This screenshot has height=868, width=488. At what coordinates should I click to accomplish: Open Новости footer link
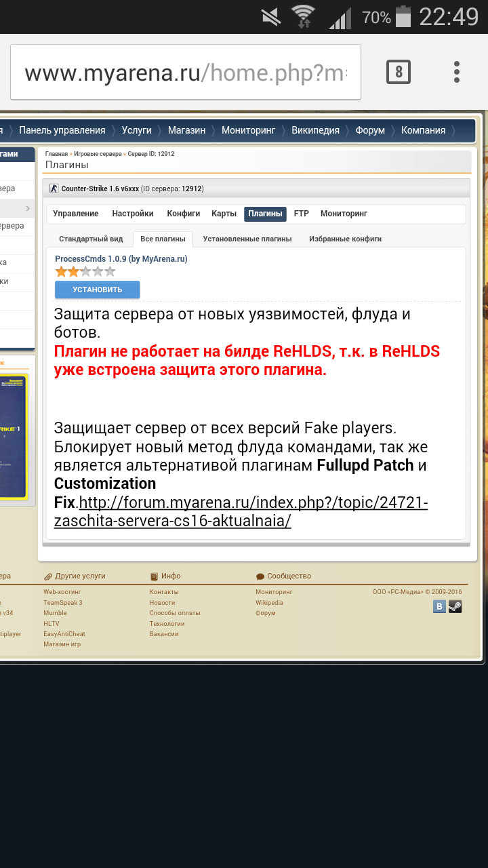pyautogui.click(x=163, y=603)
